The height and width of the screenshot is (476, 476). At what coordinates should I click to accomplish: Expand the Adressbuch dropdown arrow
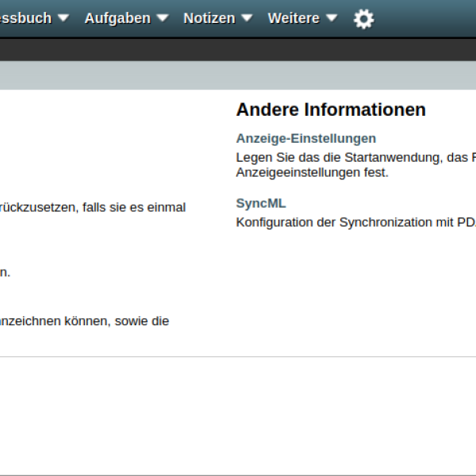click(x=63, y=18)
